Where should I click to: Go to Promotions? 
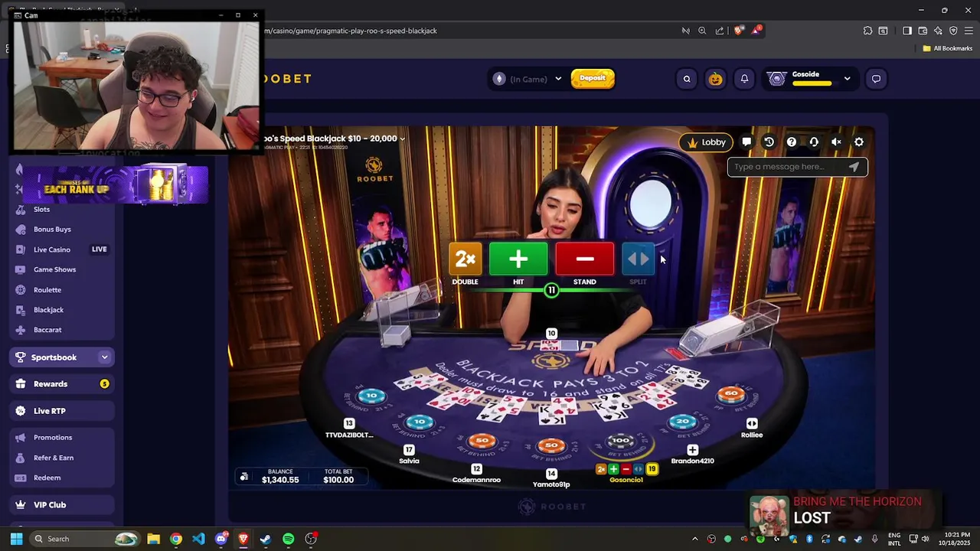point(53,438)
